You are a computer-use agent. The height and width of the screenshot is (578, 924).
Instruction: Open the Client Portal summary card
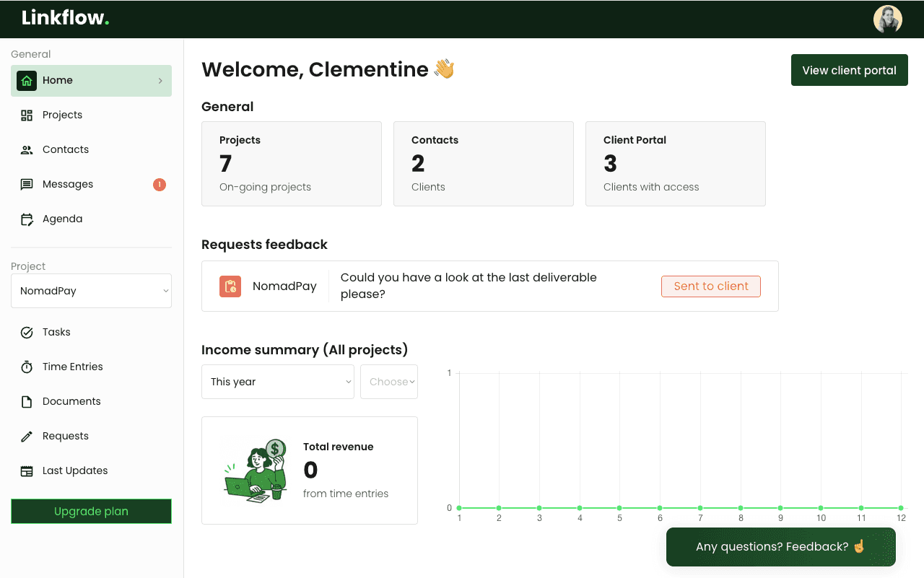[676, 164]
